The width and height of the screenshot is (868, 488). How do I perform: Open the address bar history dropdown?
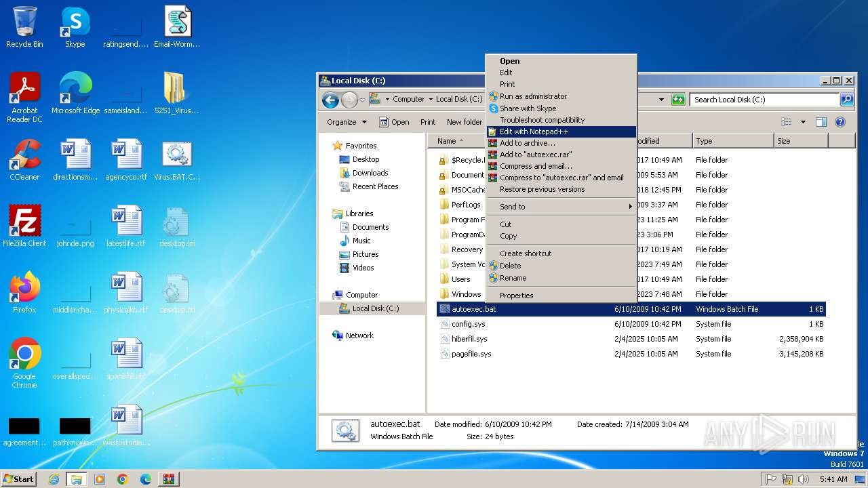point(661,100)
